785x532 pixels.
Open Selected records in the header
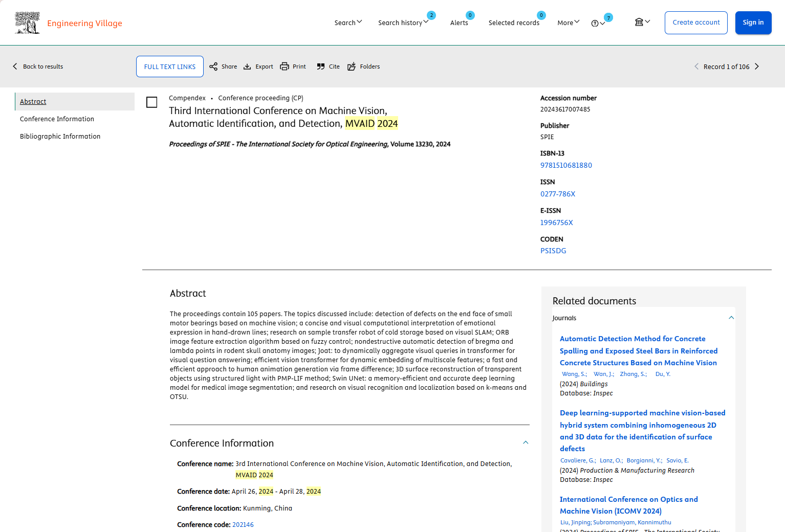514,23
